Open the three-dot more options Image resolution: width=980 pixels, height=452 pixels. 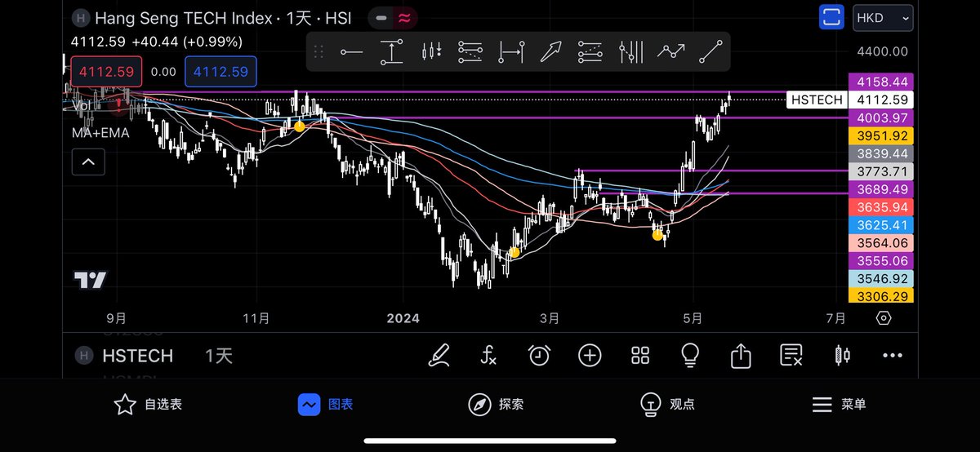click(x=893, y=356)
